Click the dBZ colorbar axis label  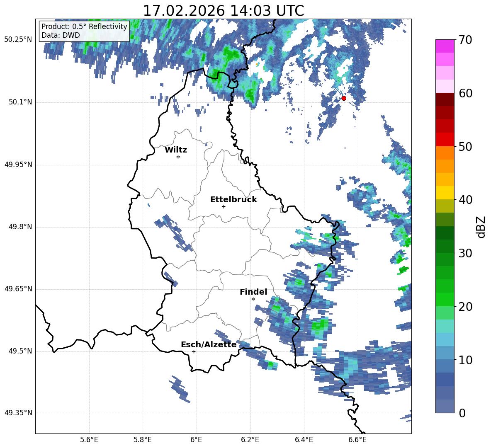click(480, 227)
